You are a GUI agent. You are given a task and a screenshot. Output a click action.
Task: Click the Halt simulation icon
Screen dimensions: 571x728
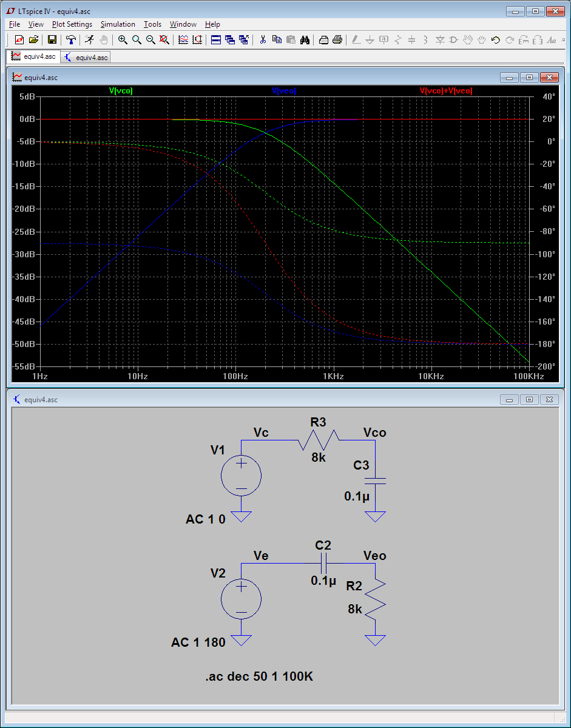pyautogui.click(x=103, y=39)
